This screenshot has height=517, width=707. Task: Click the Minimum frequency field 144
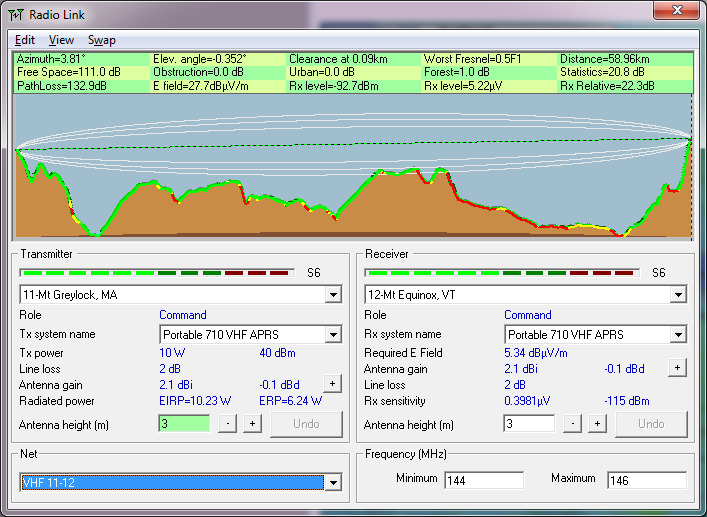pos(484,480)
